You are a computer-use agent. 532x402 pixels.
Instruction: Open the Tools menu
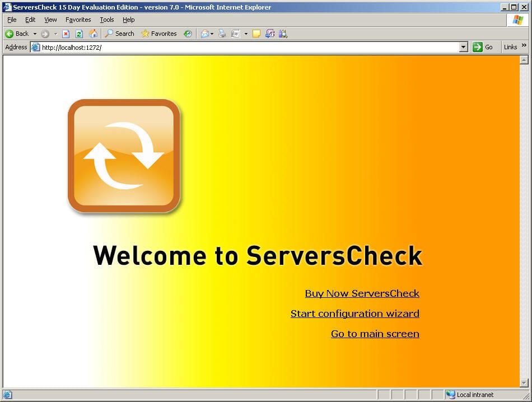pos(107,20)
